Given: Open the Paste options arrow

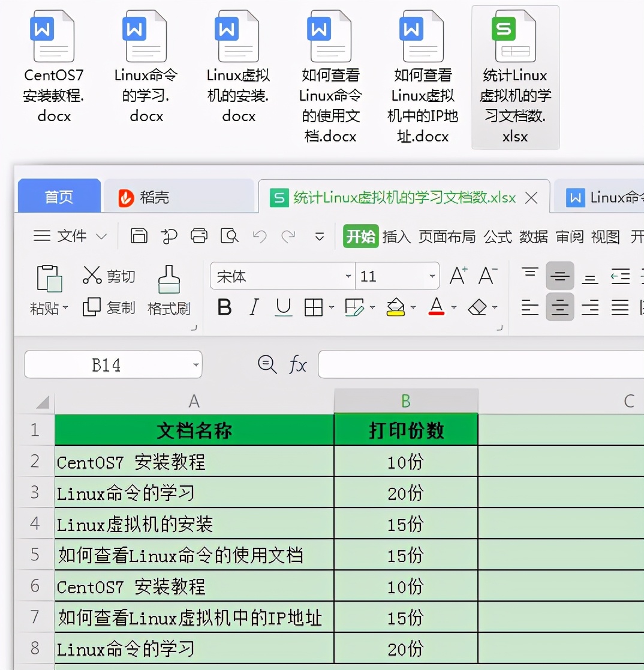Looking at the screenshot, I should click(65, 307).
